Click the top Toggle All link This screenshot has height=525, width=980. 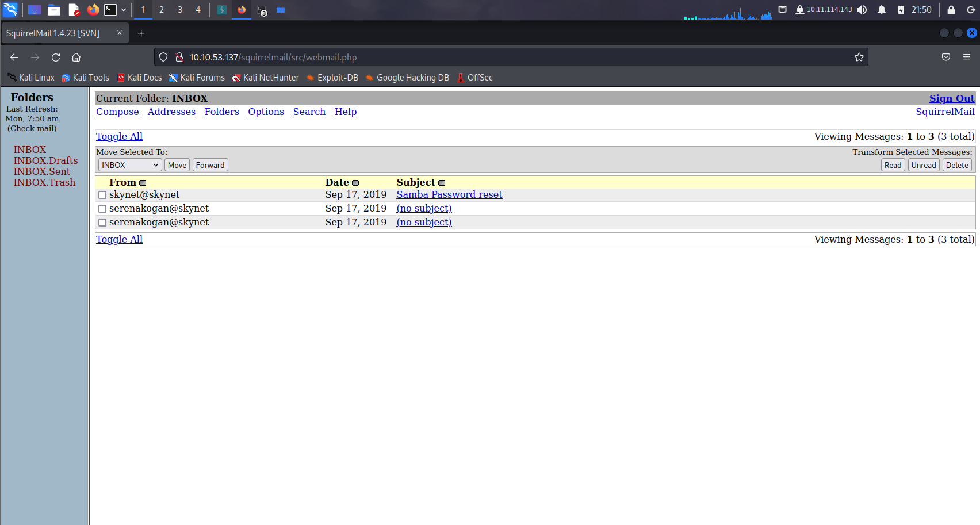[119, 136]
